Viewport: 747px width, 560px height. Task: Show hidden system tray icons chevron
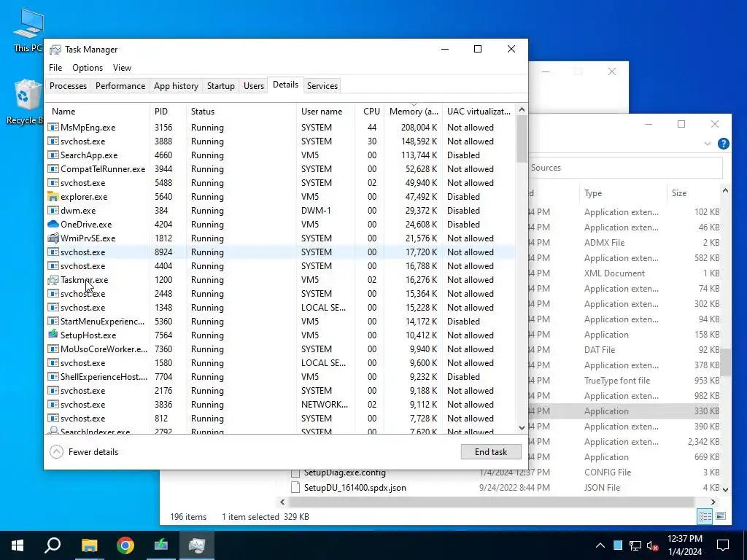pyautogui.click(x=600, y=545)
